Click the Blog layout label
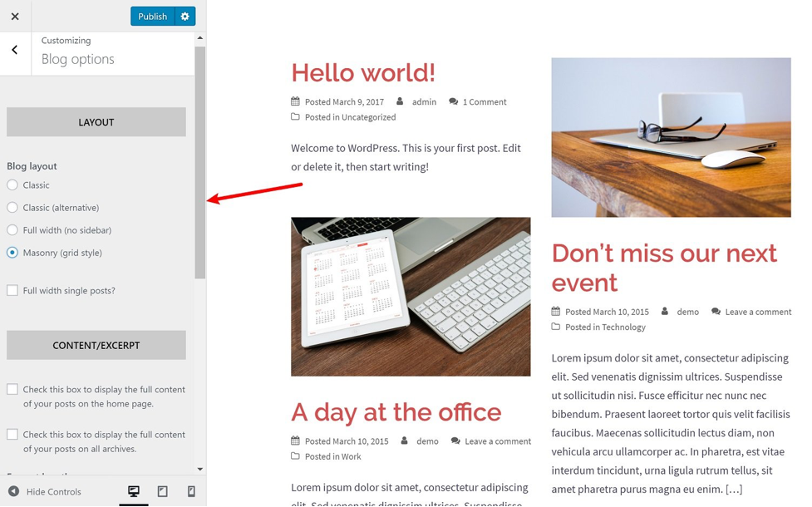 tap(32, 166)
